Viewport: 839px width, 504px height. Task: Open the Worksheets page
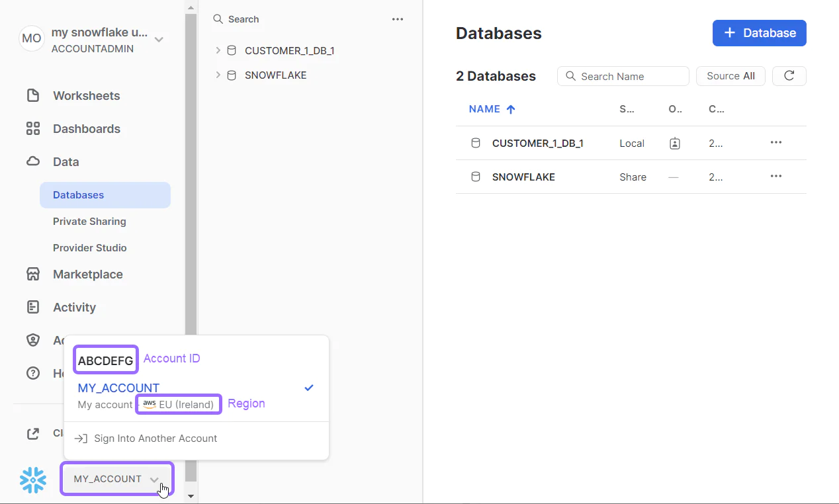(x=86, y=96)
